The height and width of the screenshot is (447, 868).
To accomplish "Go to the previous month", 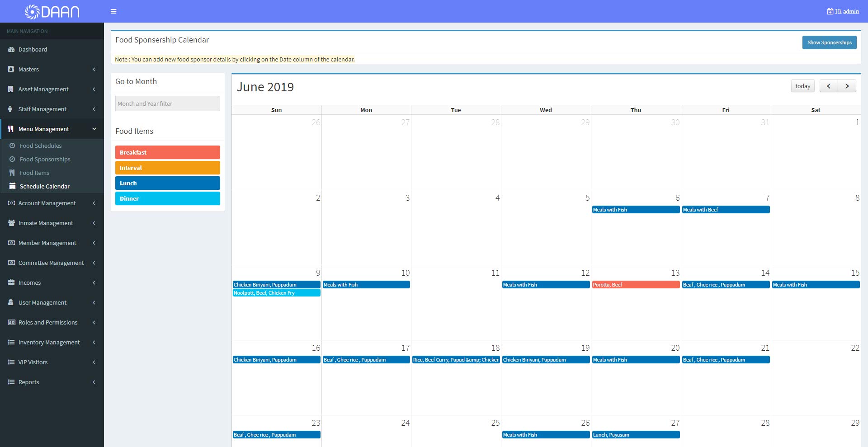I will point(829,86).
